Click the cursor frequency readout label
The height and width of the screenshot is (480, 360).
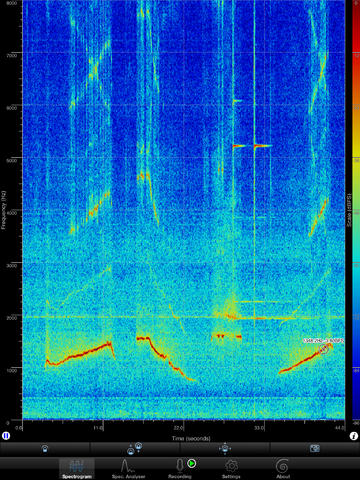coord(323,340)
